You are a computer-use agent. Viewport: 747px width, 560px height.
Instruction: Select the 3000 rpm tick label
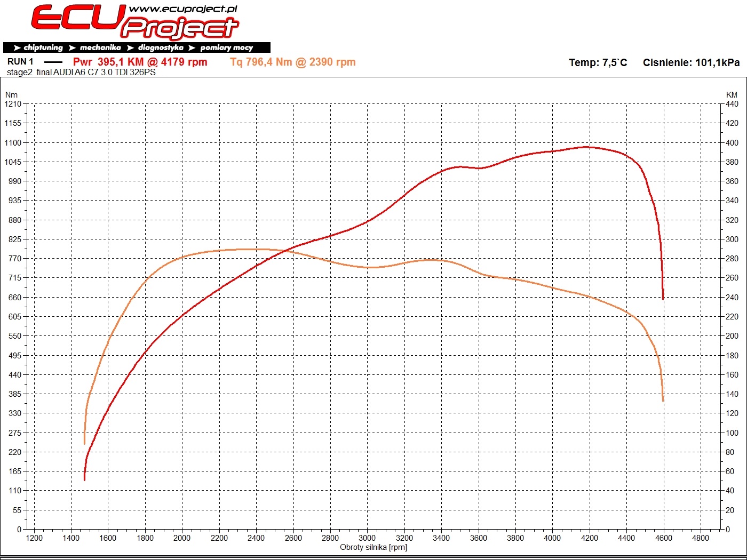(x=367, y=538)
